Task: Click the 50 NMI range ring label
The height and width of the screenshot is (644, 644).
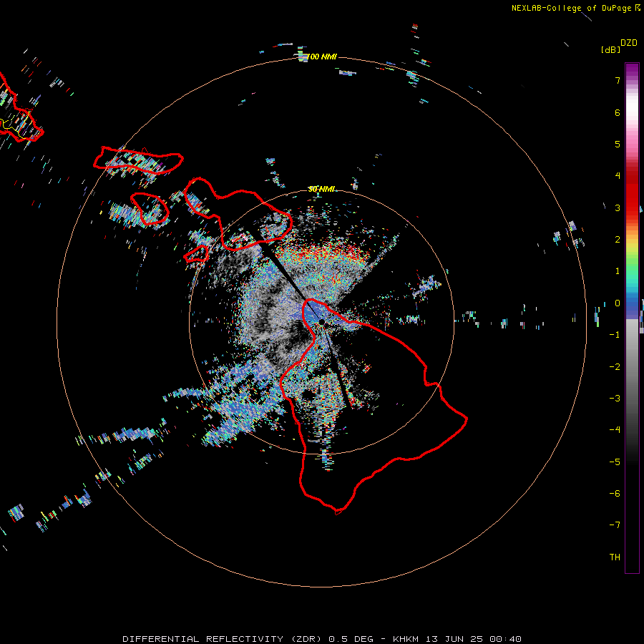Action: (x=322, y=190)
